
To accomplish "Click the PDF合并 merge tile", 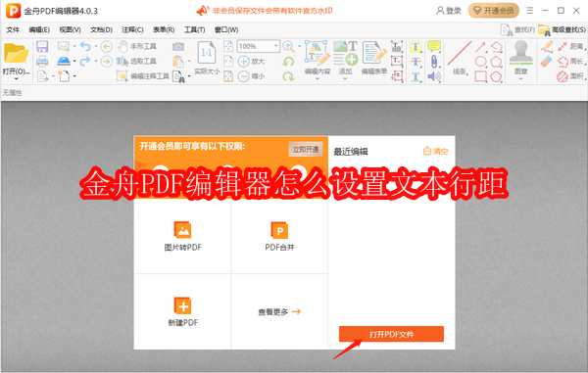I will click(279, 236).
